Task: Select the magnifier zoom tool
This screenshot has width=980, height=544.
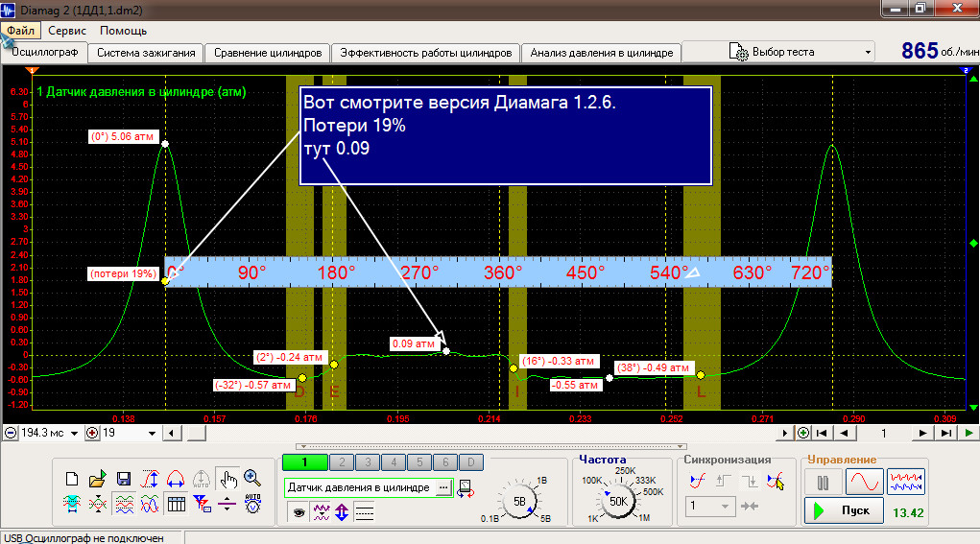Action: pyautogui.click(x=252, y=479)
